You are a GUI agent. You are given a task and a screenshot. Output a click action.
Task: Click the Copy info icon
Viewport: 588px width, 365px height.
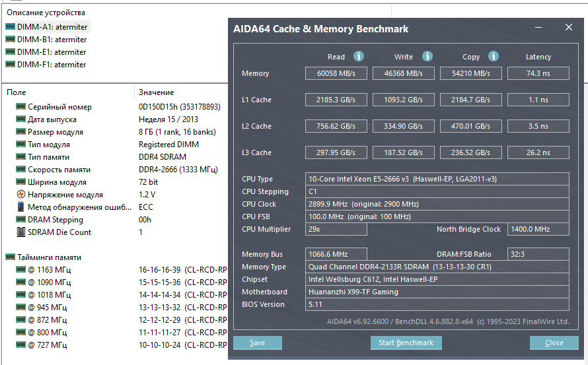(493, 56)
